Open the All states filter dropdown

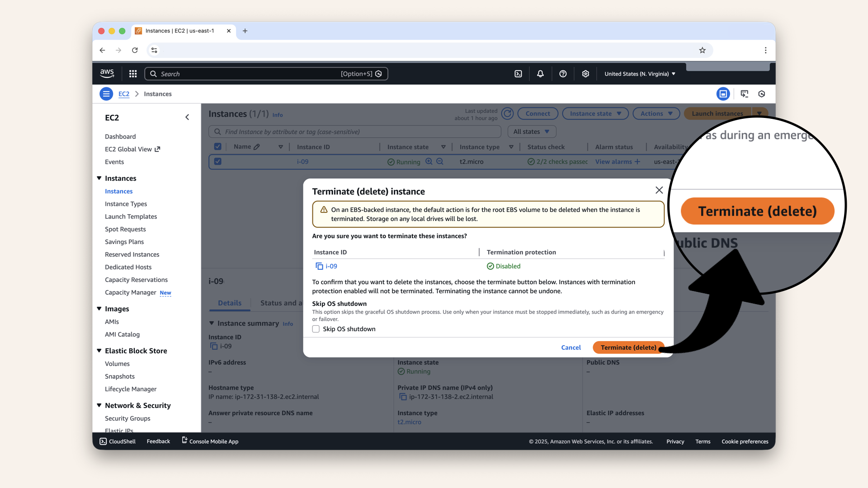[531, 131]
